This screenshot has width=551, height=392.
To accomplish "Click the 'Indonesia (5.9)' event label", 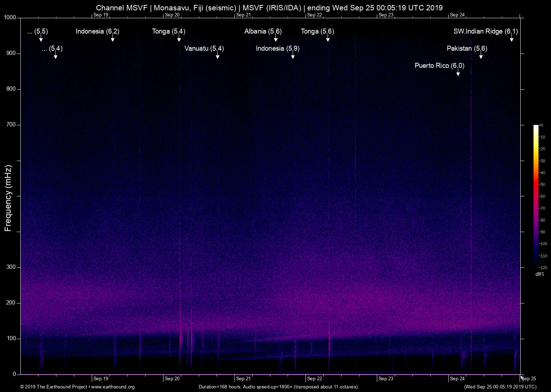I will tap(278, 49).
